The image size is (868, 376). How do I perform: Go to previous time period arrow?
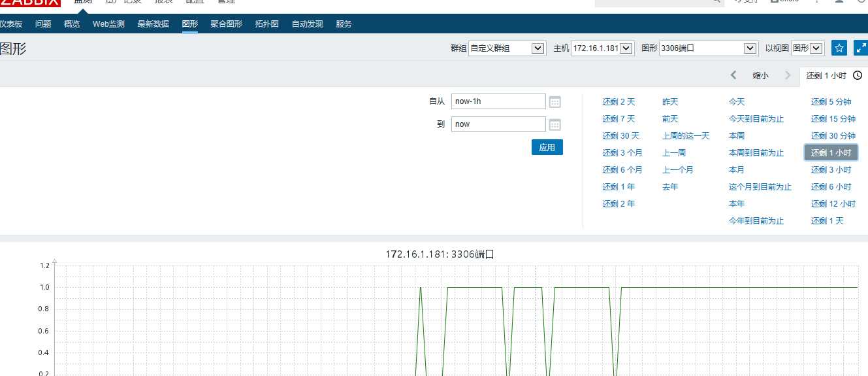tap(733, 75)
